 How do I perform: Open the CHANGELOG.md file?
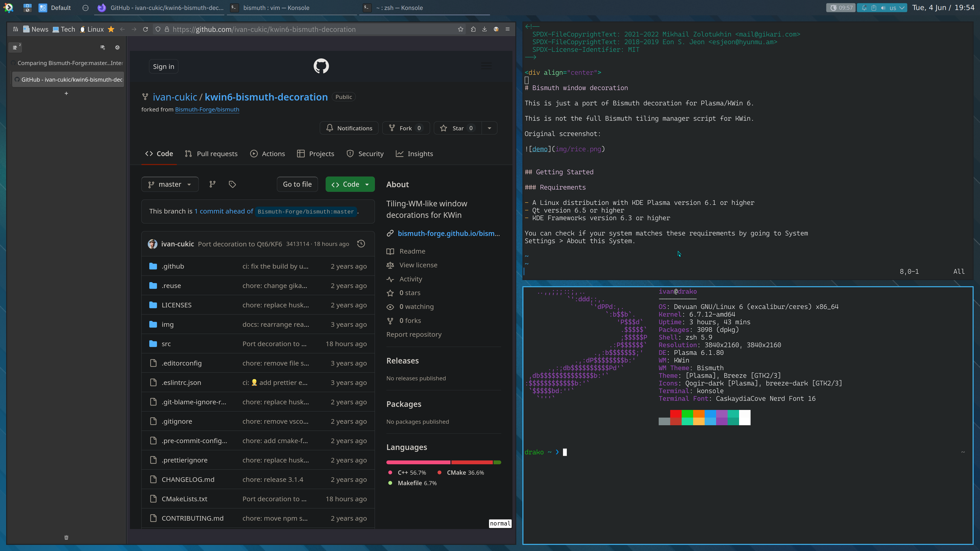click(188, 480)
